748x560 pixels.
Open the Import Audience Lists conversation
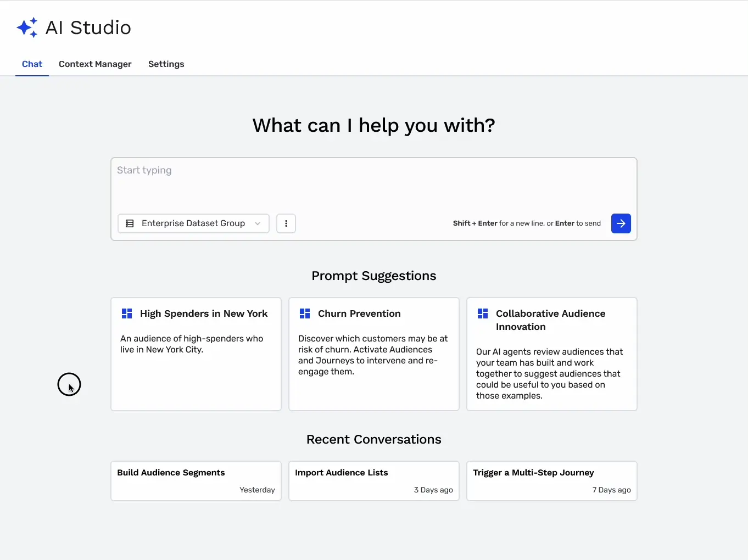coord(373,480)
